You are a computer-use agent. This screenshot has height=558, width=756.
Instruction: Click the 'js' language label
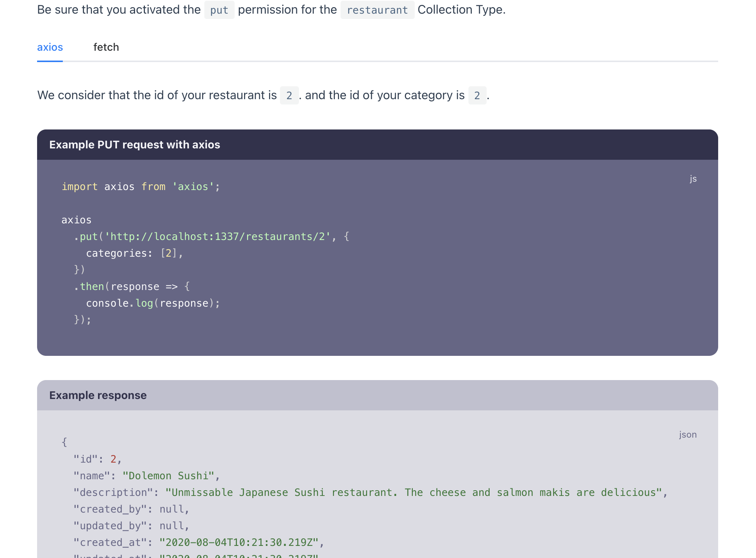tap(693, 179)
